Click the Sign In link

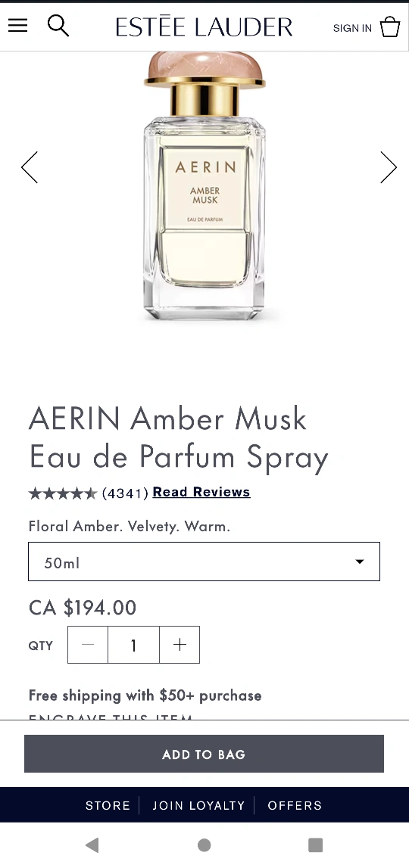point(352,28)
